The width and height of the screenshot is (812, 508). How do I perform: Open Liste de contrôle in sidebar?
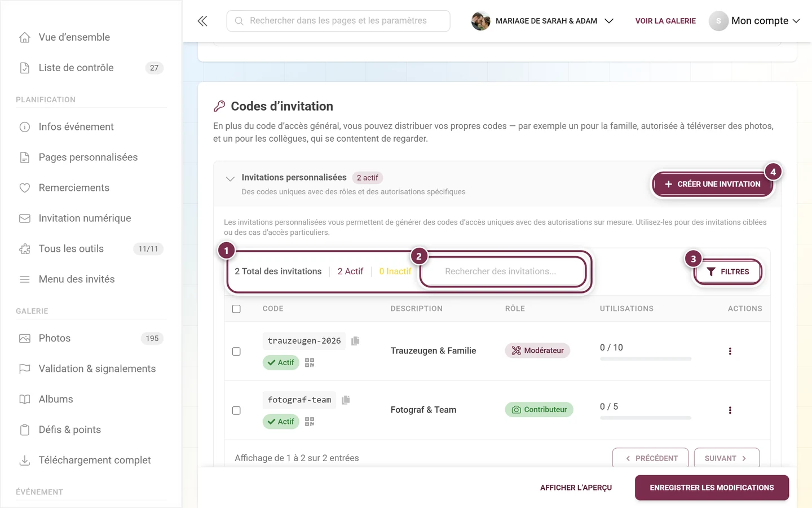[x=91, y=68]
